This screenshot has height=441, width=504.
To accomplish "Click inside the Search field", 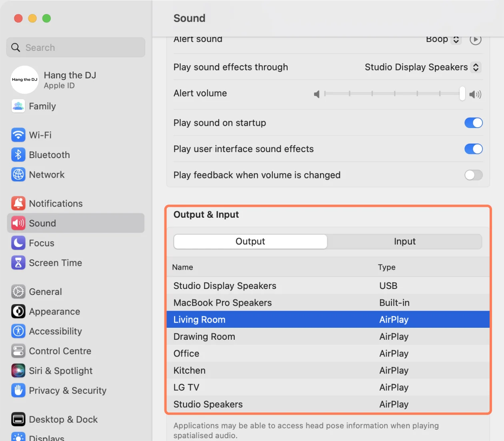I will click(76, 47).
